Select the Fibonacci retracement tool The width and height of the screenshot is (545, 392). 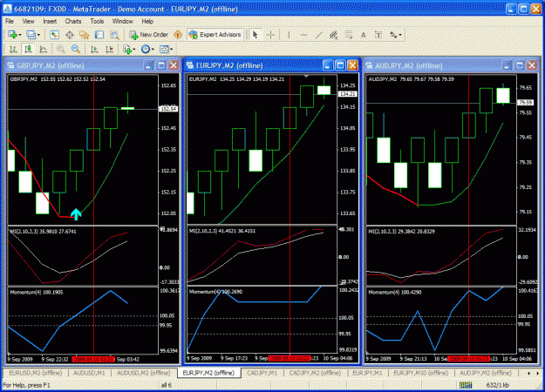349,35
